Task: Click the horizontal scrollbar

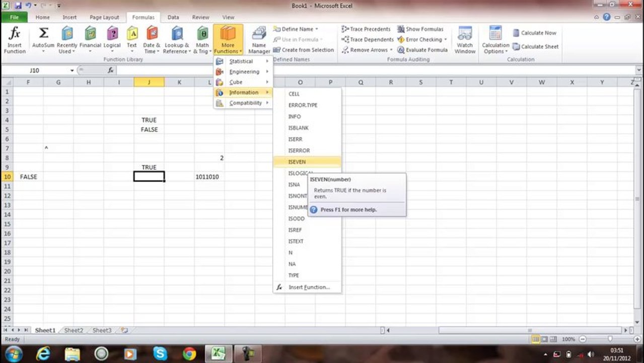Action: click(530, 330)
